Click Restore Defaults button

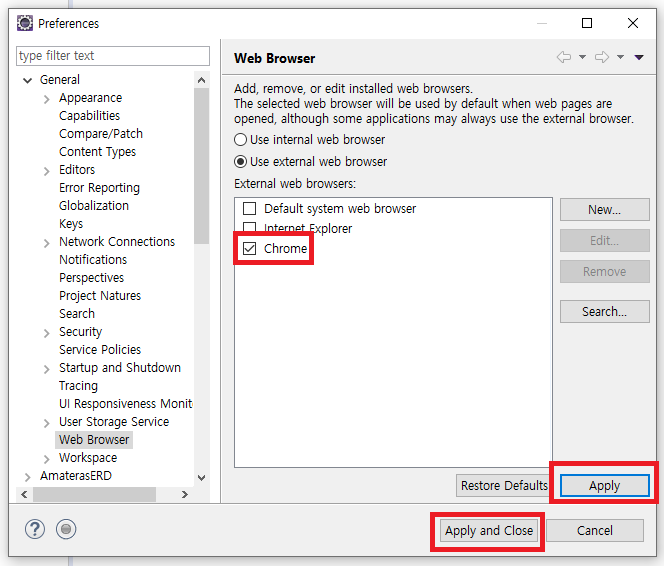pyautogui.click(x=504, y=486)
